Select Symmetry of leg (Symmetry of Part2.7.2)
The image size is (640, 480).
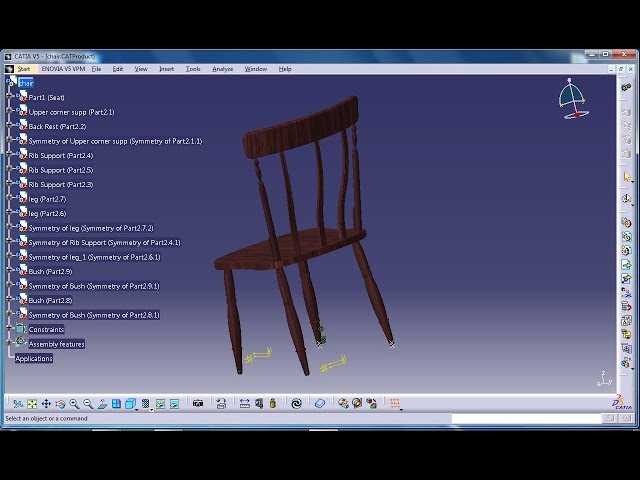click(91, 228)
